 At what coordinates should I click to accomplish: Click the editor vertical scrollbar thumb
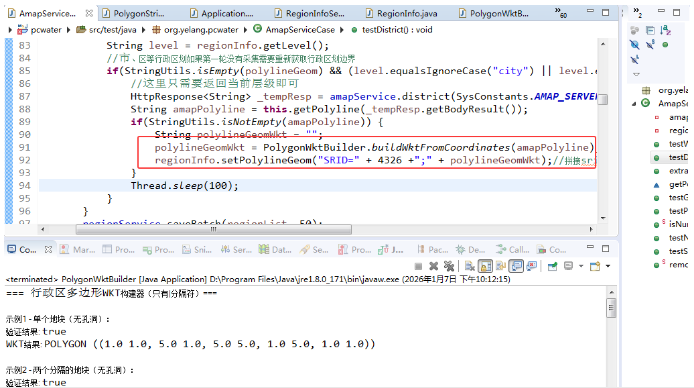pos(602,99)
